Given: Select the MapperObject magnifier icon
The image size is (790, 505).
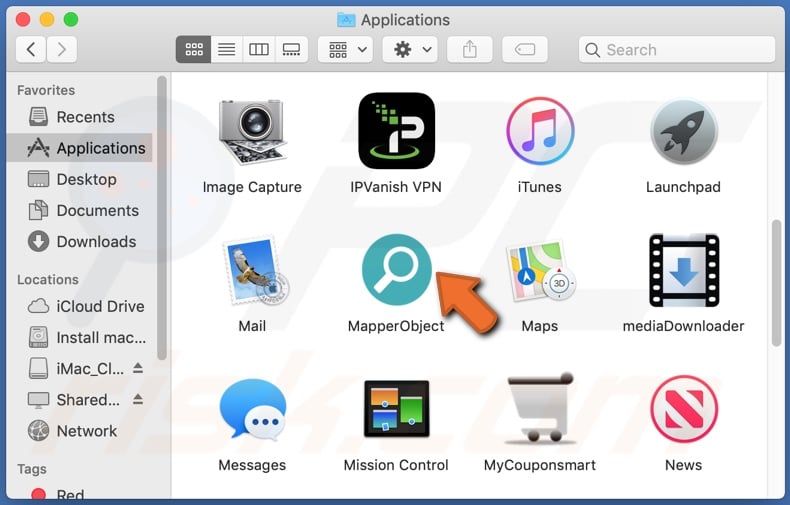Looking at the screenshot, I should tap(397, 270).
